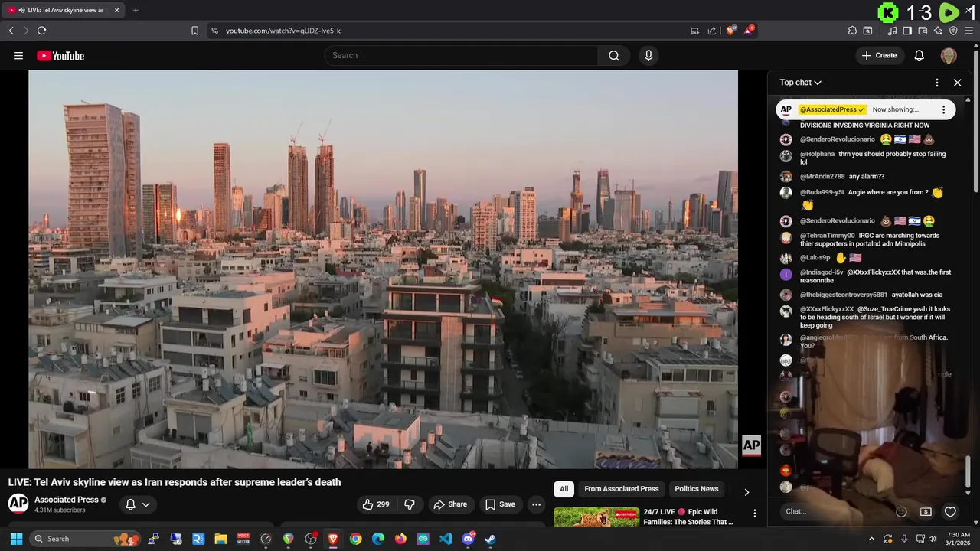Image resolution: width=980 pixels, height=551 pixels.
Task: Save the video to a playlist
Action: pyautogui.click(x=499, y=504)
